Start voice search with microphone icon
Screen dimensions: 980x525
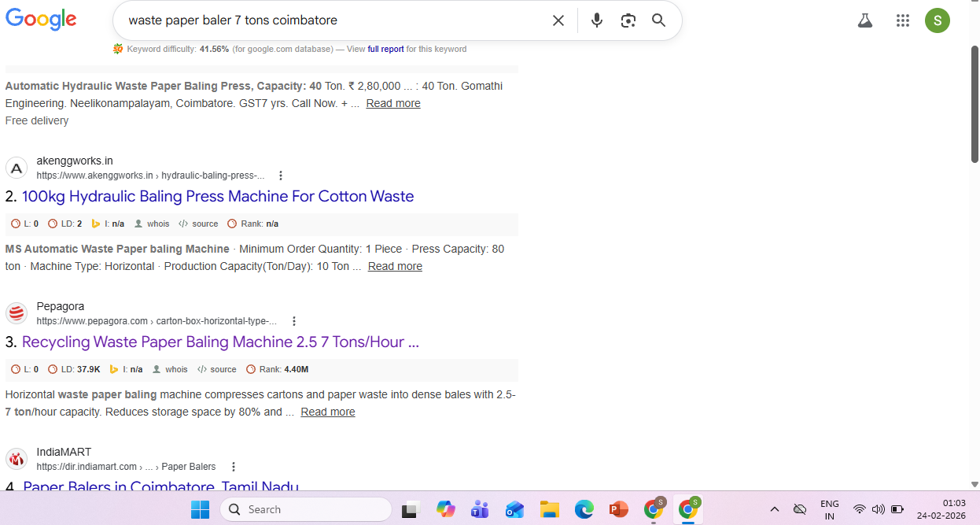pyautogui.click(x=597, y=20)
